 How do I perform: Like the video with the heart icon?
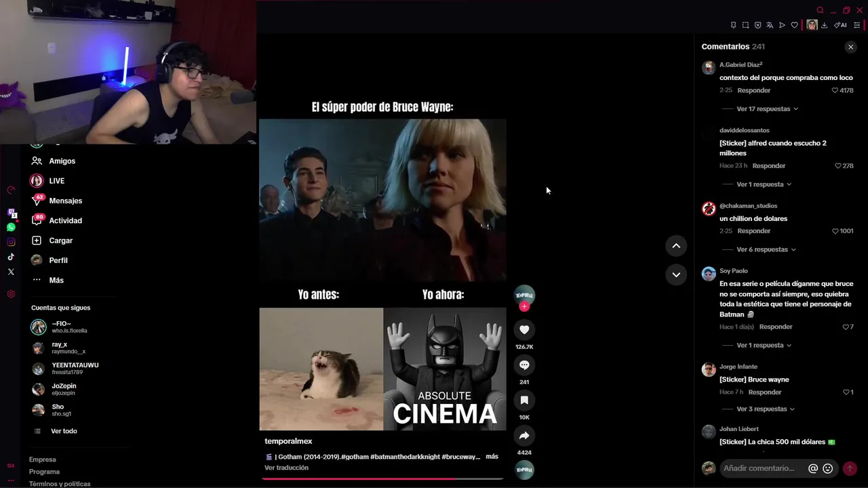coord(524,329)
